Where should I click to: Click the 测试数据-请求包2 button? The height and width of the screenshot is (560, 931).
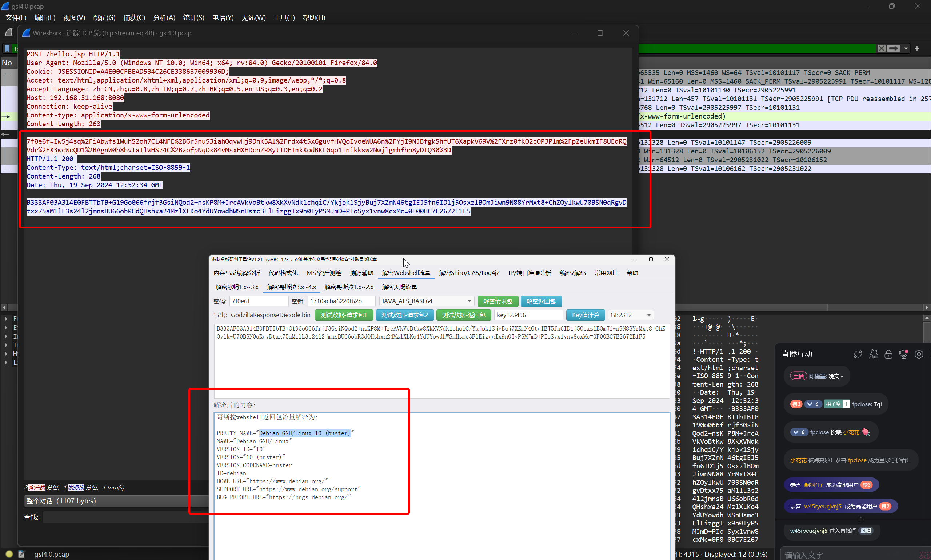[404, 315]
